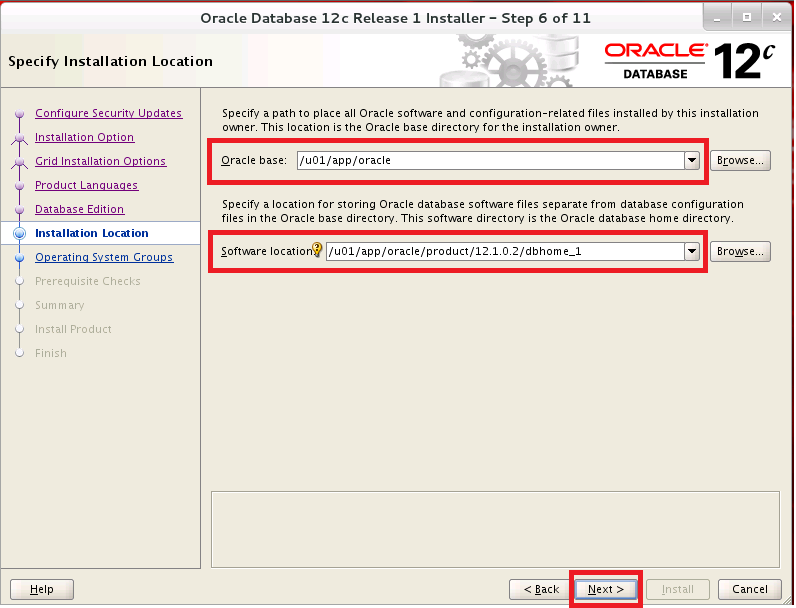Close the installer window
This screenshot has height=608, width=796.
coord(777,18)
